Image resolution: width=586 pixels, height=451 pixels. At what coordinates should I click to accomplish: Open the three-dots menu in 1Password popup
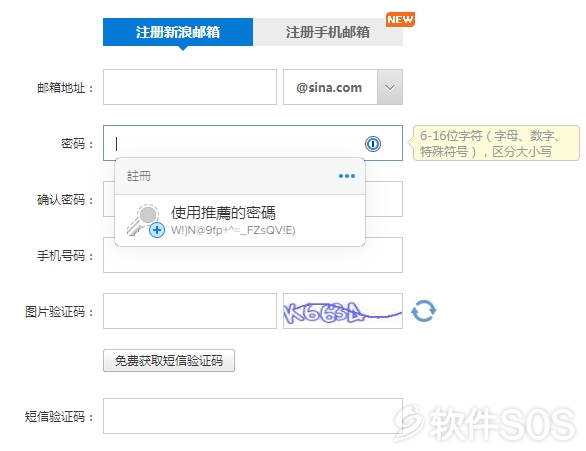tap(347, 176)
